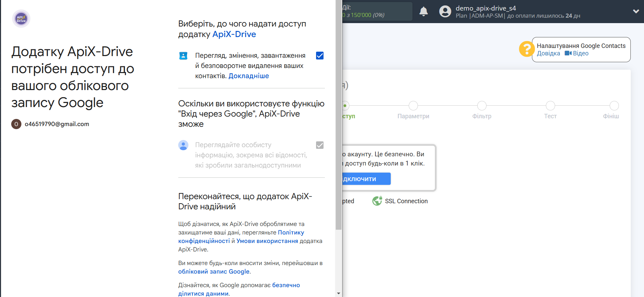Viewport: 644px width, 297px height.
Task: Click the ApiX-Drive logo icon
Action: [x=21, y=19]
